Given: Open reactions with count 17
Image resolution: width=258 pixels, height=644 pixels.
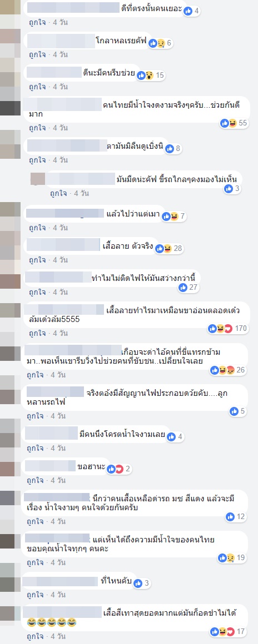Looking at the screenshot, I should pos(229,631).
